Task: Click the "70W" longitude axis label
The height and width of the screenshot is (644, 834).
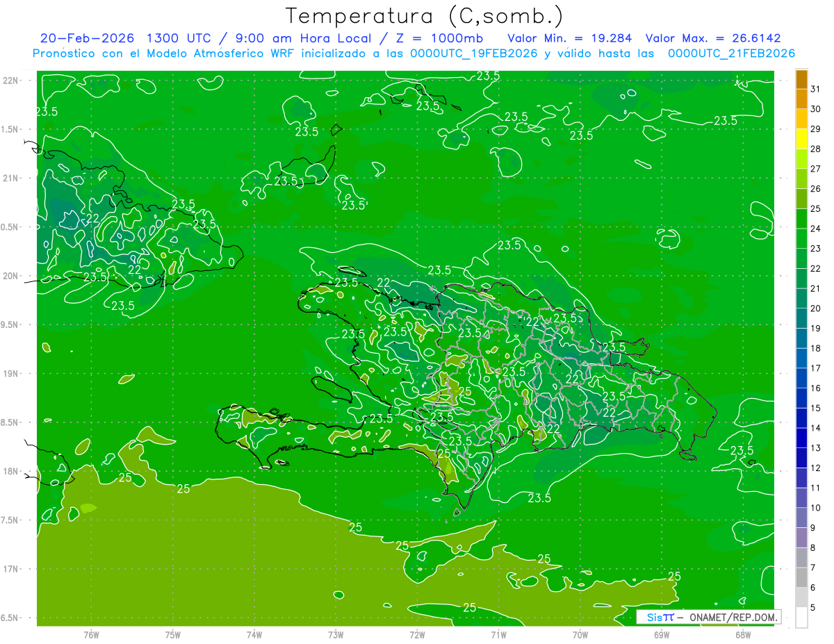Action: pyautogui.click(x=580, y=636)
